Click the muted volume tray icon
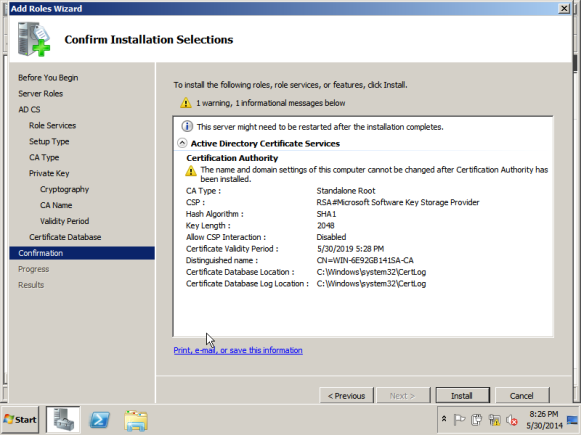 (512, 420)
